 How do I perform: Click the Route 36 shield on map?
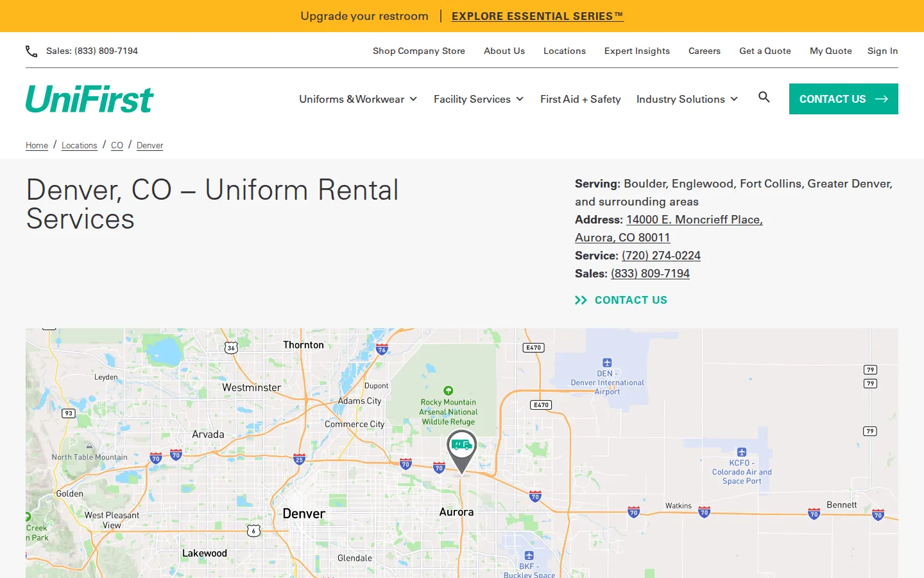point(231,347)
